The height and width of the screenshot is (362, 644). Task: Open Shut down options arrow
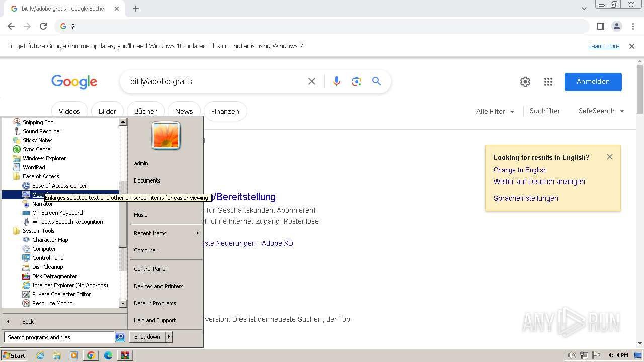pyautogui.click(x=169, y=337)
